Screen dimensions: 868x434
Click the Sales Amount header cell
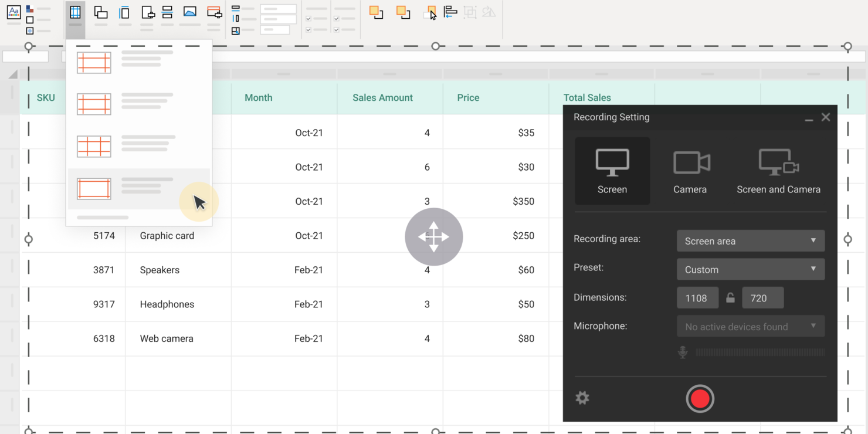click(x=390, y=98)
